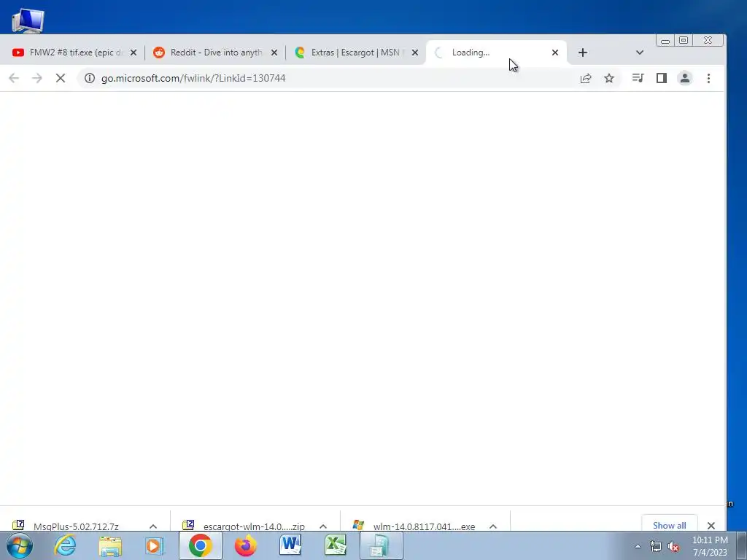Image resolution: width=747 pixels, height=560 pixels.
Task: Close the Extras Escargot tab
Action: (415, 52)
